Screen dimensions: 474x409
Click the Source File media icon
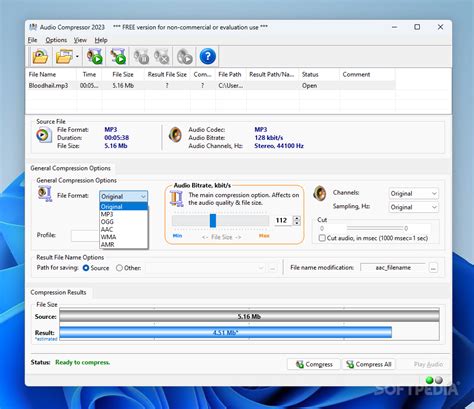pos(44,135)
